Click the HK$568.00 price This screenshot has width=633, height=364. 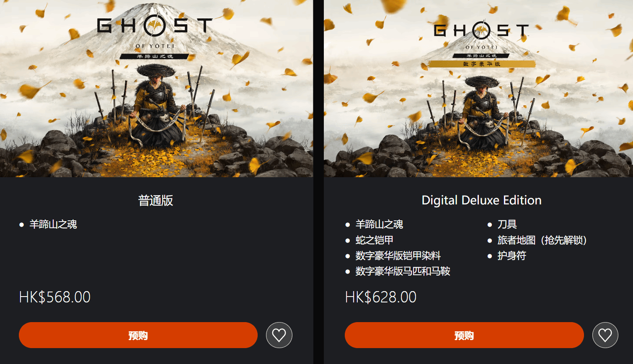pos(55,297)
